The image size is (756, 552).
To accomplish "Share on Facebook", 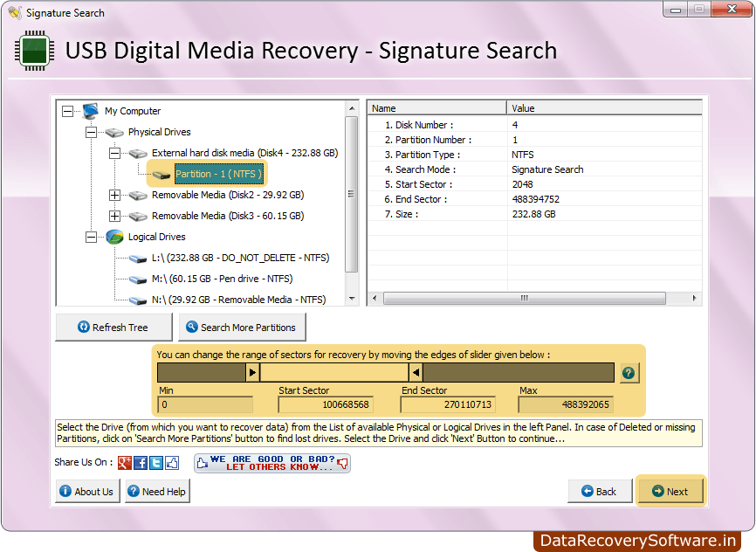I will pyautogui.click(x=141, y=463).
